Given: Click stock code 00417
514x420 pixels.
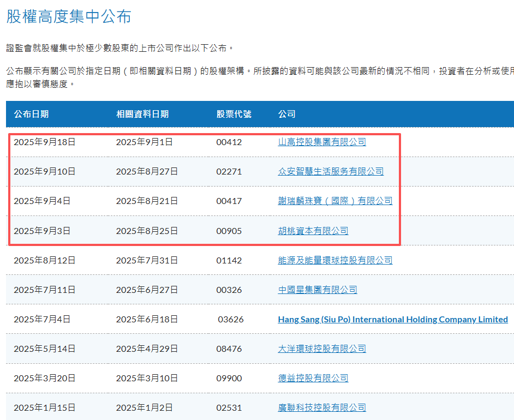Looking at the screenshot, I should point(229,201).
